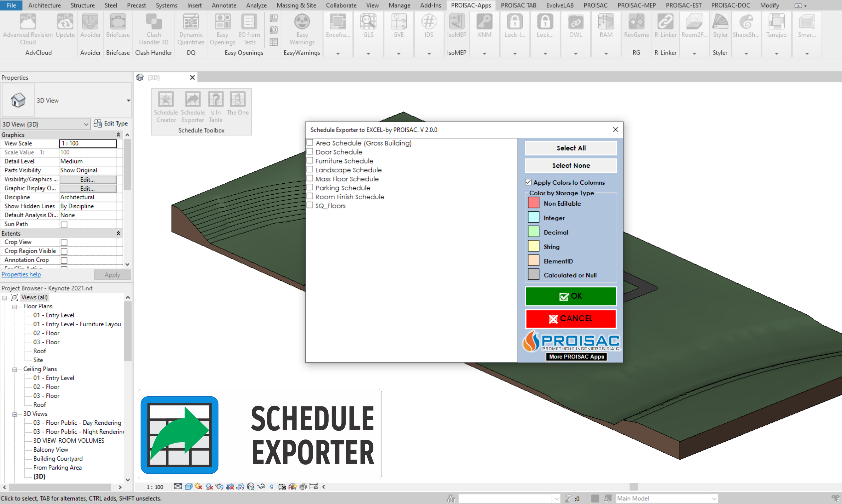Switch to the PROISAC-MEP ribbon tab

[x=636, y=5]
